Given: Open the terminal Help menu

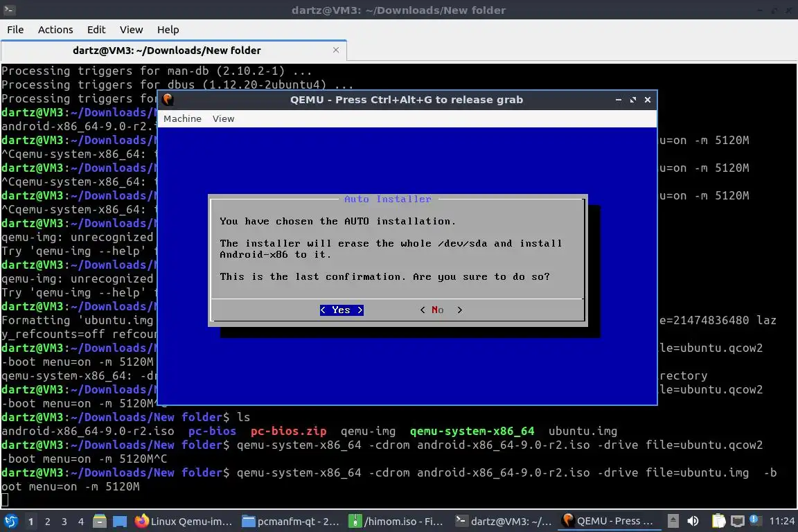Looking at the screenshot, I should 168,30.
